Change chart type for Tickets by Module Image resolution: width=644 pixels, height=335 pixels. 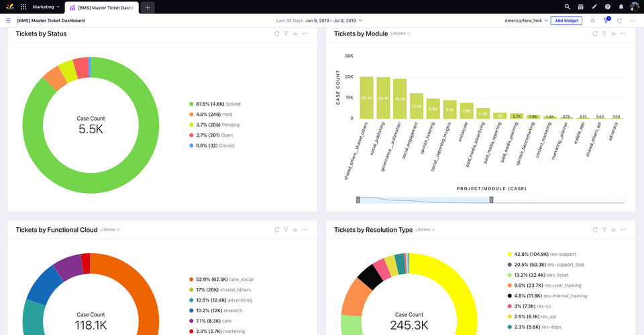[613, 33]
